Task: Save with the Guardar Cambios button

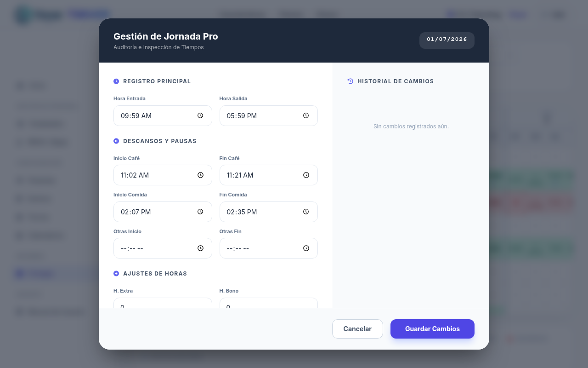Action: coord(432,329)
